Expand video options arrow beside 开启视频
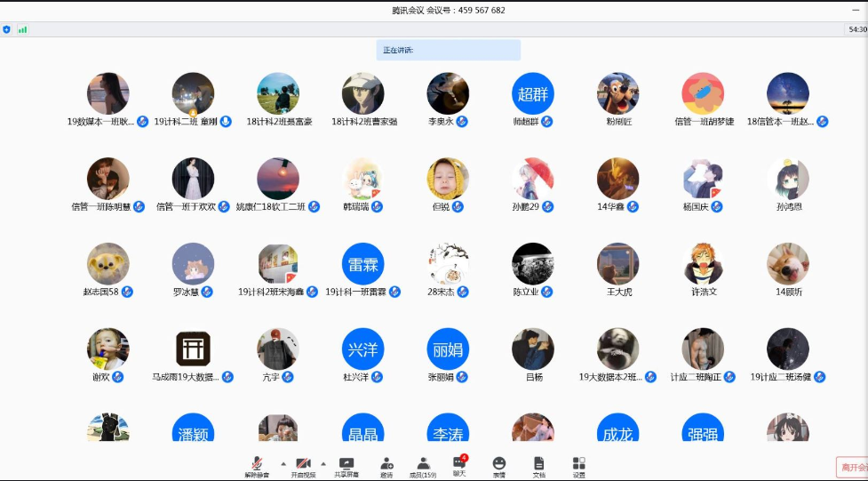Image resolution: width=868 pixels, height=481 pixels. pyautogui.click(x=323, y=463)
